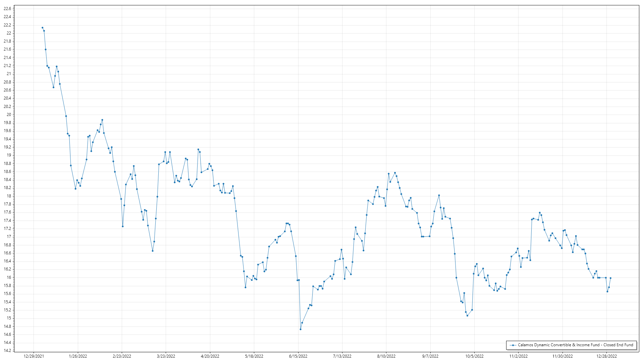
Task: Click the 10/5/2022 x-axis date label
Action: [x=474, y=356]
